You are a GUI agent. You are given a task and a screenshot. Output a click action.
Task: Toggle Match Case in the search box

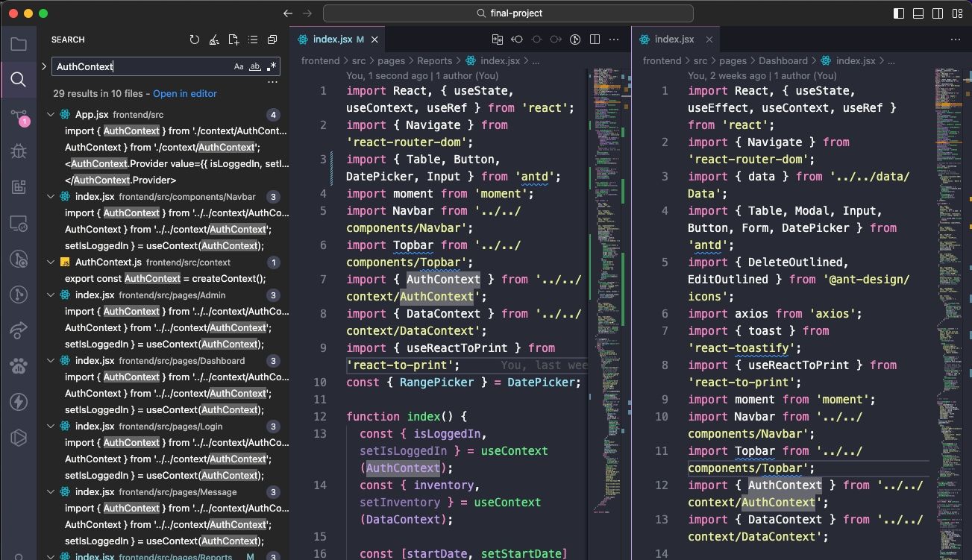click(239, 66)
